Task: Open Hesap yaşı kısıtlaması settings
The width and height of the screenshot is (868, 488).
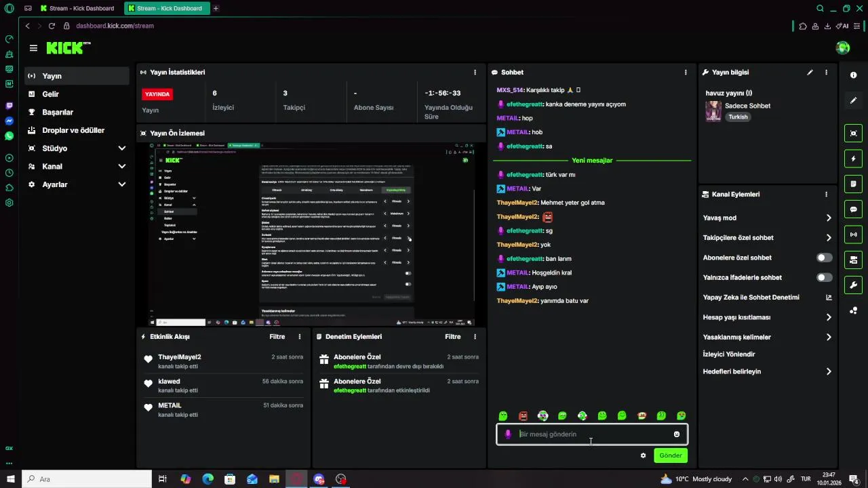Action: pos(767,317)
